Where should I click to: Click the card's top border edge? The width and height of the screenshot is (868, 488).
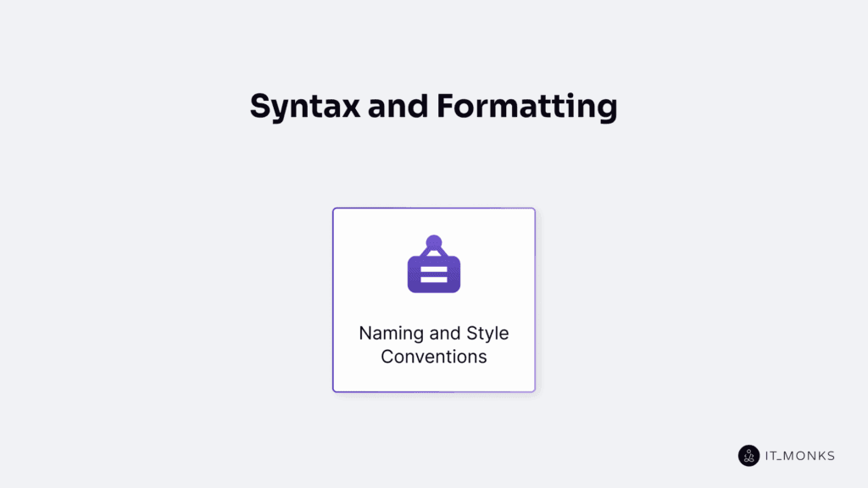[433, 208]
